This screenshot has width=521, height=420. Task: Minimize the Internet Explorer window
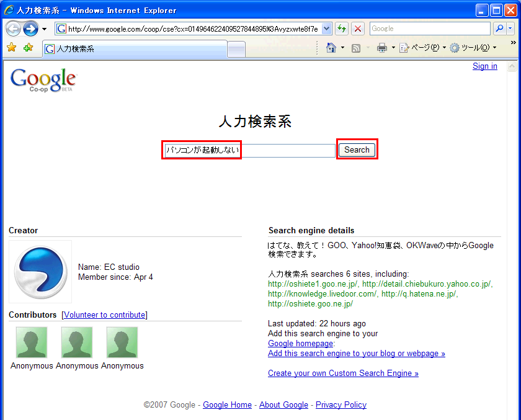point(482,11)
